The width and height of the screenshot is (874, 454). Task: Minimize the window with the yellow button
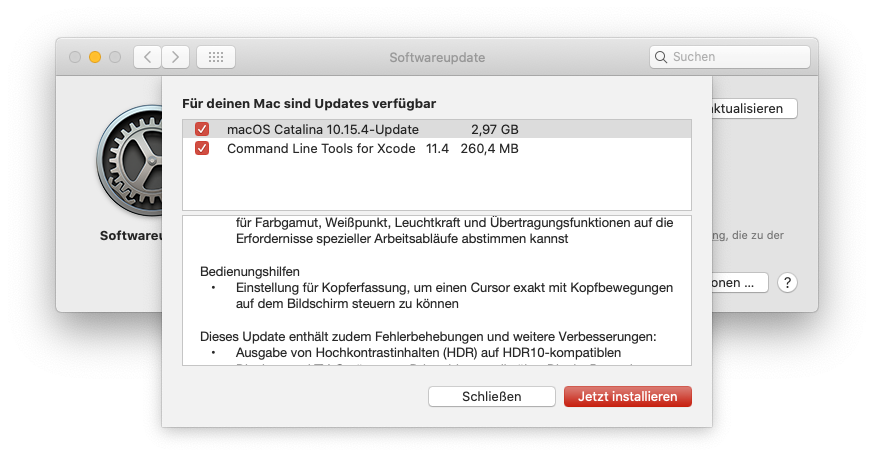coord(95,57)
